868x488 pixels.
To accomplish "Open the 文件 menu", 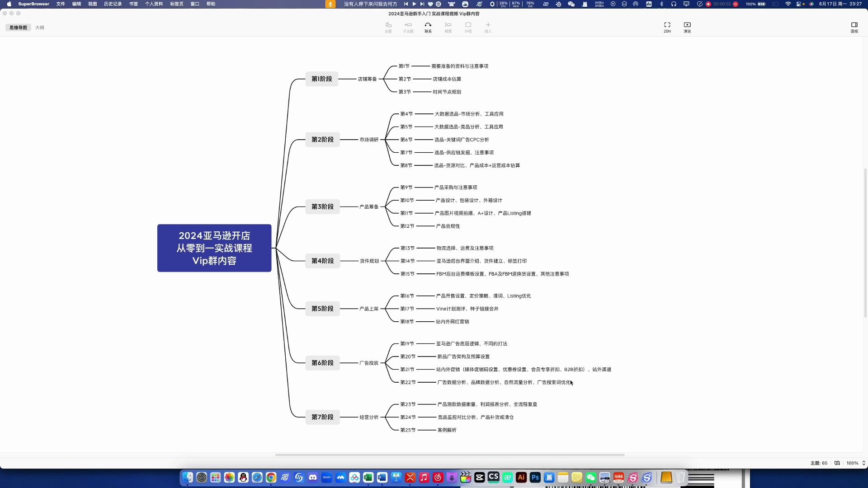I will [61, 4].
